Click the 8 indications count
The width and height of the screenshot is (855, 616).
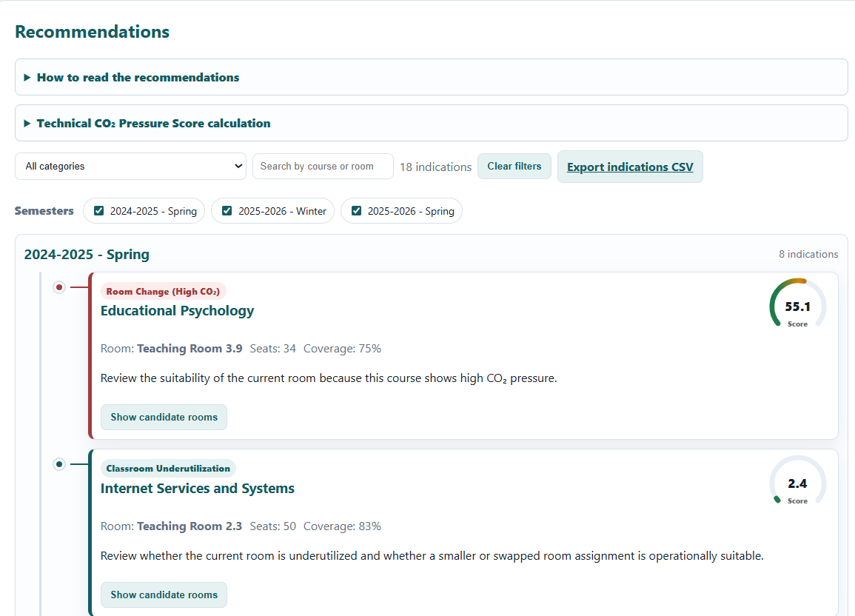(x=808, y=255)
